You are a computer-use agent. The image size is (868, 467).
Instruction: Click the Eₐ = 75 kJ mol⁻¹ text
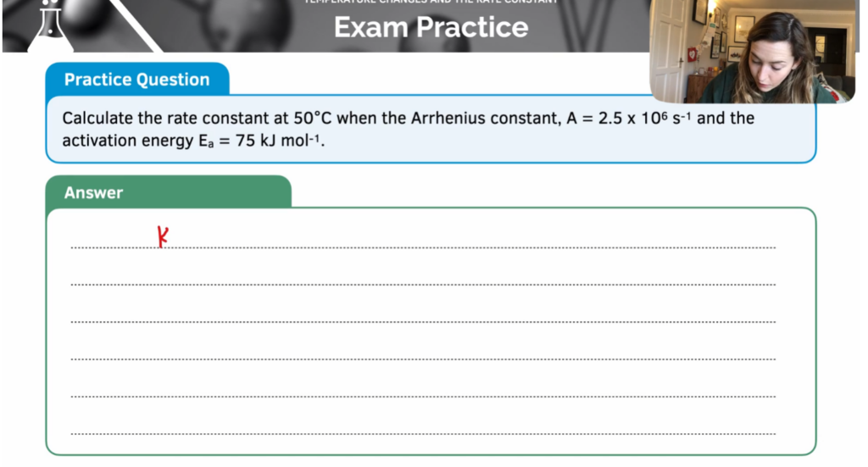coord(259,141)
